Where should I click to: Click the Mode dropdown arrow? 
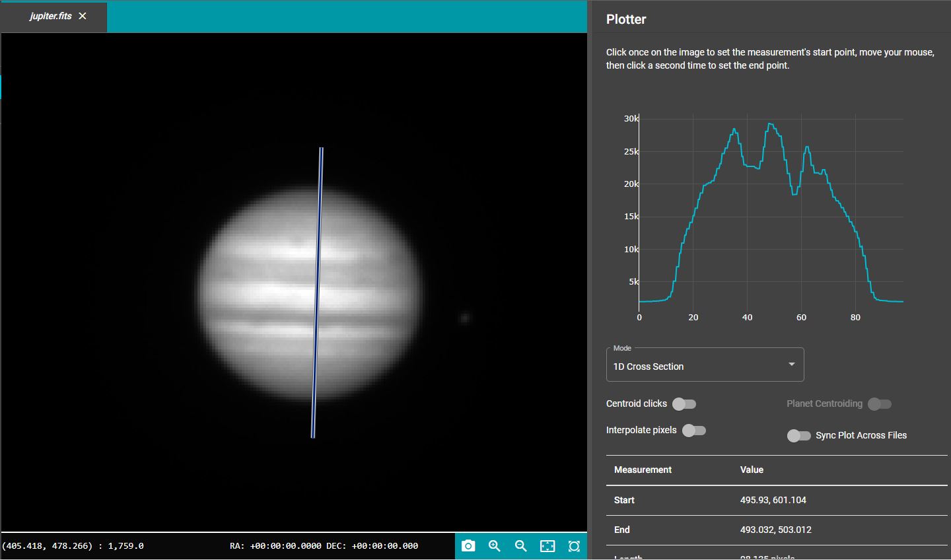click(792, 365)
